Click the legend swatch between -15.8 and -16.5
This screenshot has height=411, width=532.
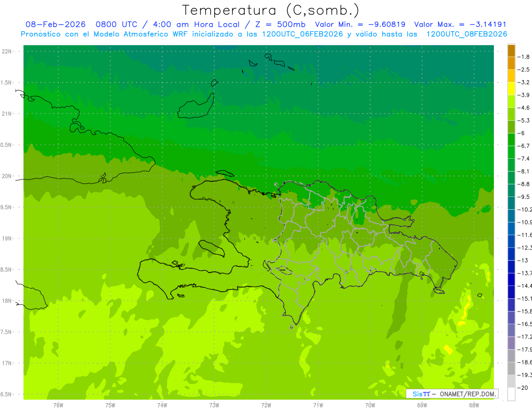tap(511, 318)
